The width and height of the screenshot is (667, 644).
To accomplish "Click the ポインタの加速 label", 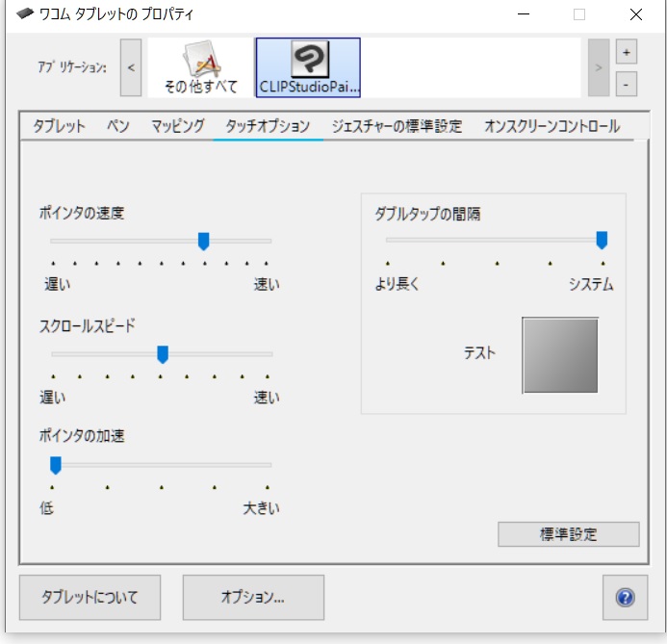I will 82,436.
